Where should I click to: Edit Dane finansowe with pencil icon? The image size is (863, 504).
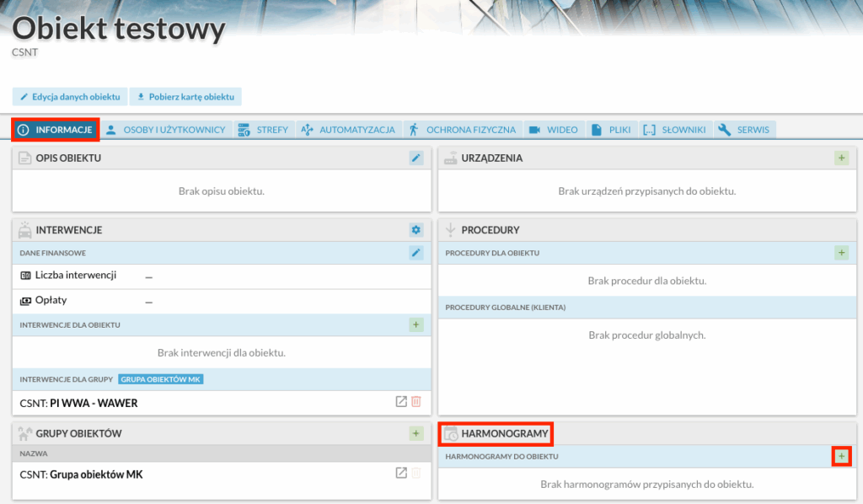click(x=415, y=252)
